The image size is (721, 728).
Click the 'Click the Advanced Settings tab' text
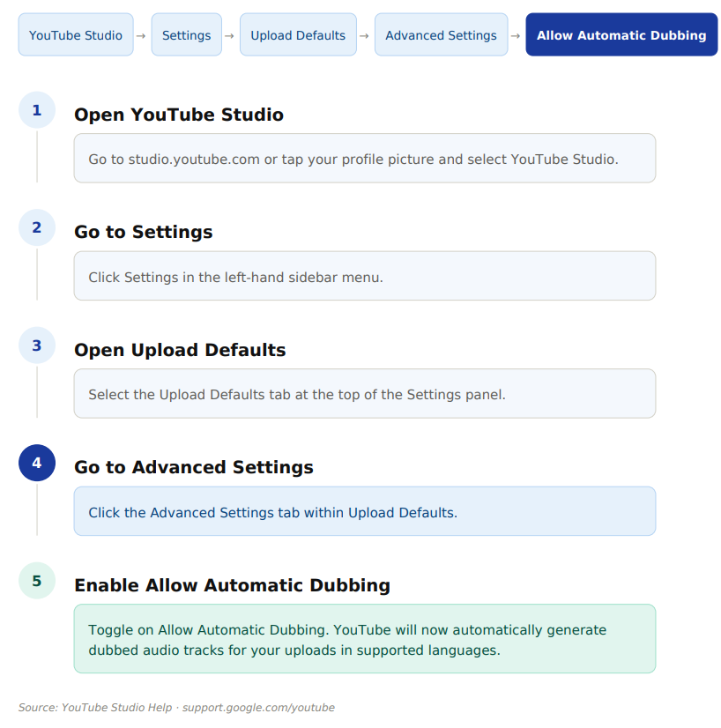(x=272, y=513)
